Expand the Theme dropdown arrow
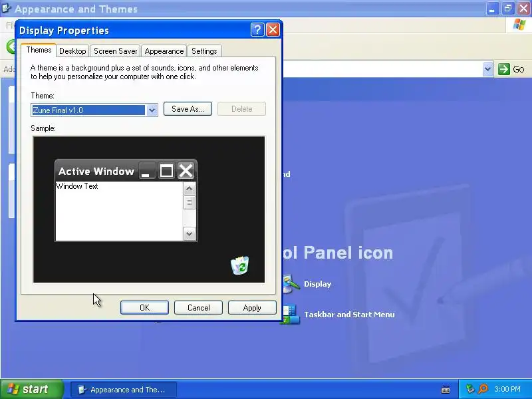532x399 pixels. tap(152, 110)
